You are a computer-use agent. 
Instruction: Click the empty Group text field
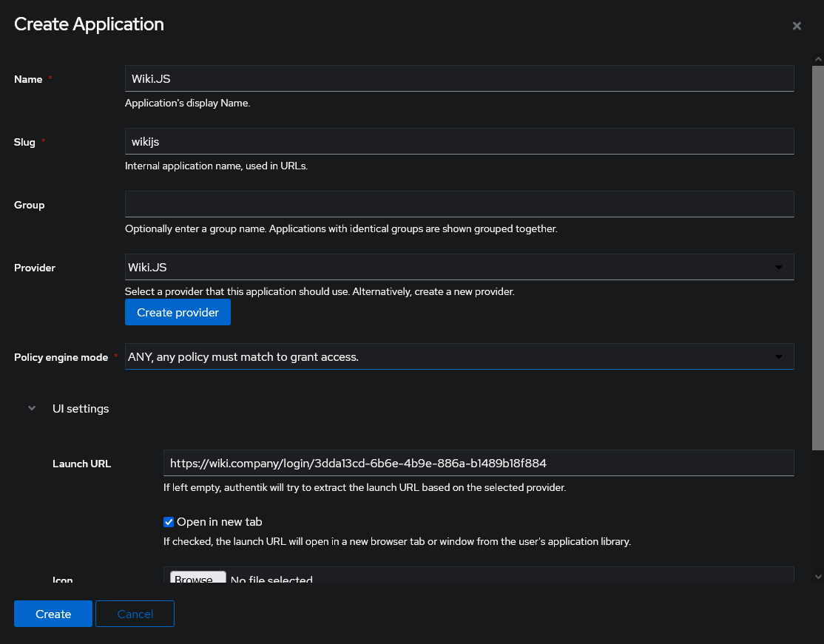pyautogui.click(x=459, y=204)
